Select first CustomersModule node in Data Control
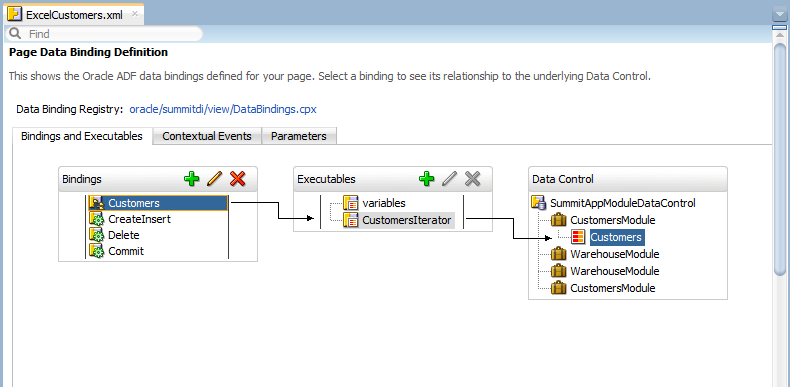Viewport: 790px width, 387px height. [x=613, y=220]
